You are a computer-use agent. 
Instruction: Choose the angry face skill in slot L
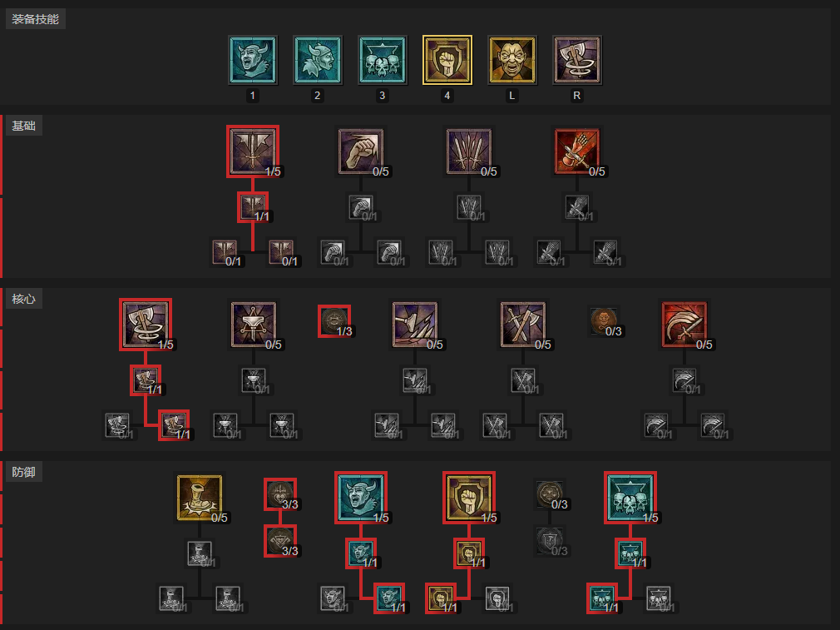512,60
